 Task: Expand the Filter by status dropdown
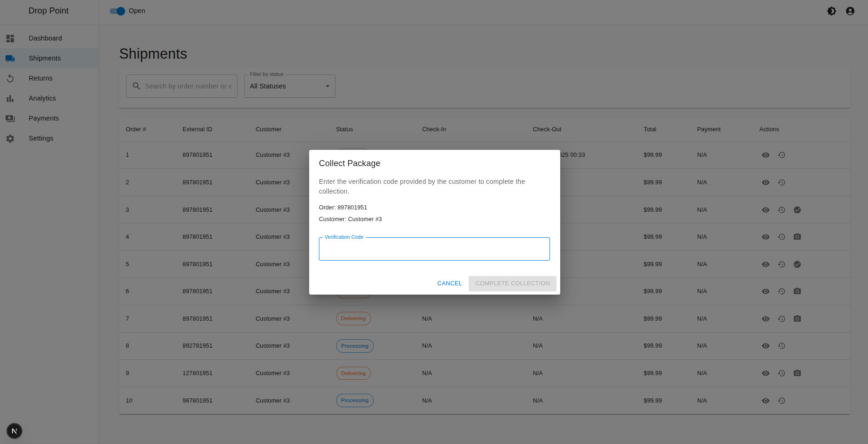click(290, 86)
